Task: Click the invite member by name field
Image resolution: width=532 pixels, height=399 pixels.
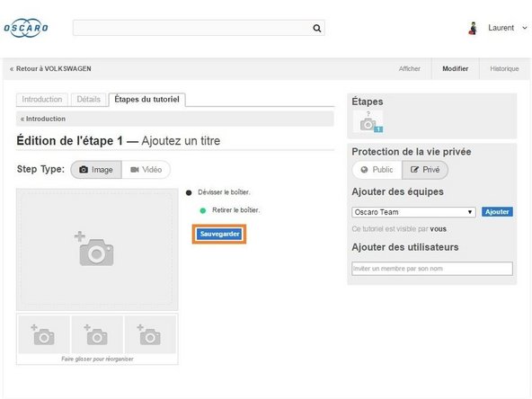Action: click(x=432, y=269)
